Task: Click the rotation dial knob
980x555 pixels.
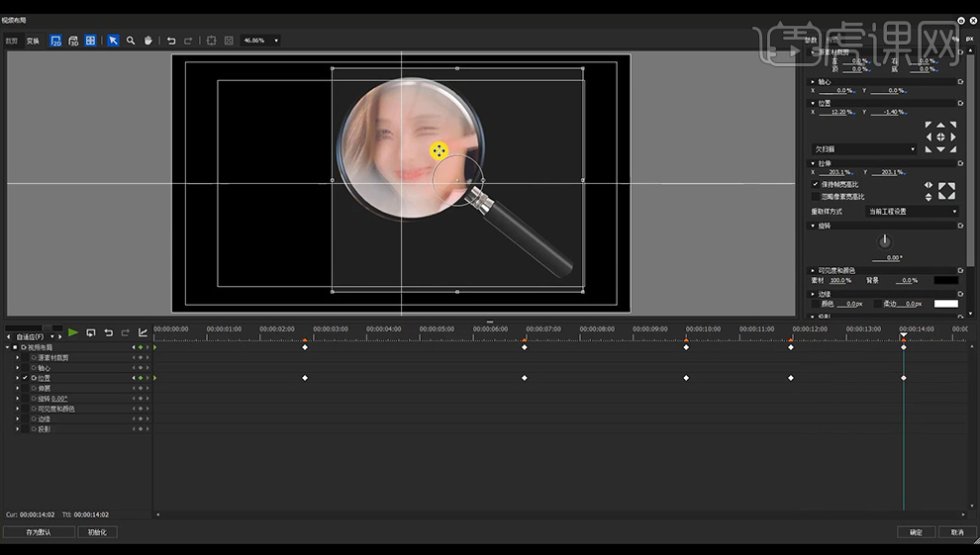Action: pos(884,241)
